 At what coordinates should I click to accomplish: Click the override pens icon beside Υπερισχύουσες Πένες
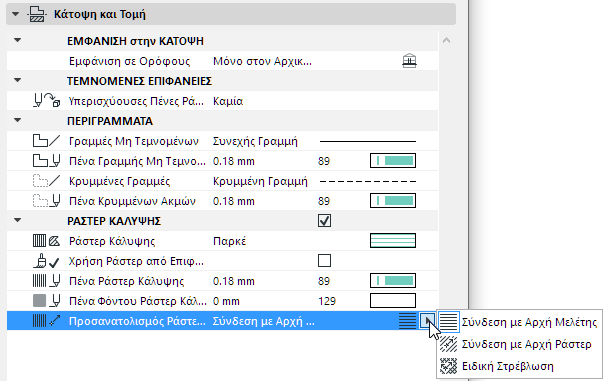[x=47, y=101]
